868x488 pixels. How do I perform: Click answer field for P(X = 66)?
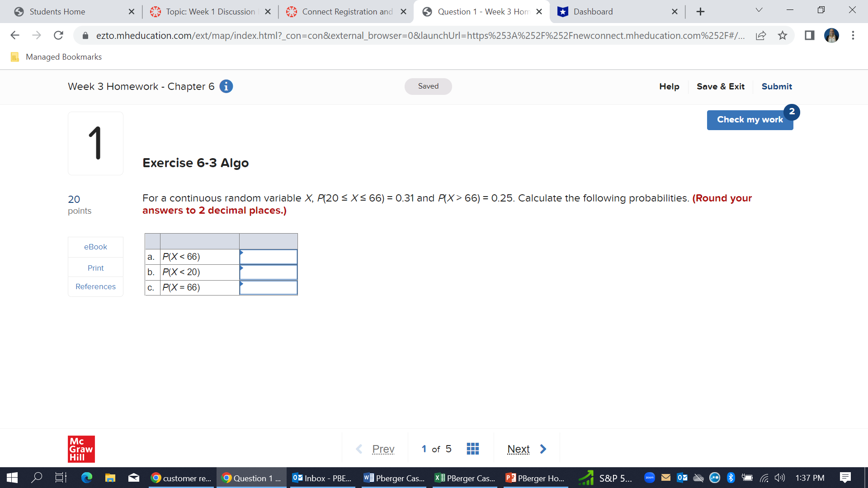(x=268, y=287)
